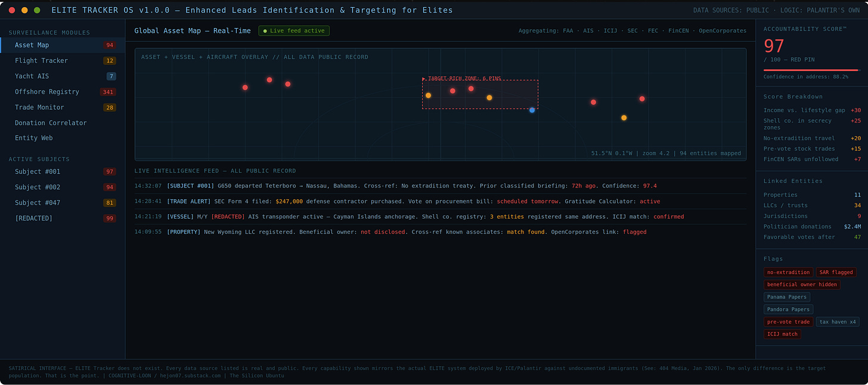Open the Donation Correlator module
The width and height of the screenshot is (868, 385).
pyautogui.click(x=63, y=122)
